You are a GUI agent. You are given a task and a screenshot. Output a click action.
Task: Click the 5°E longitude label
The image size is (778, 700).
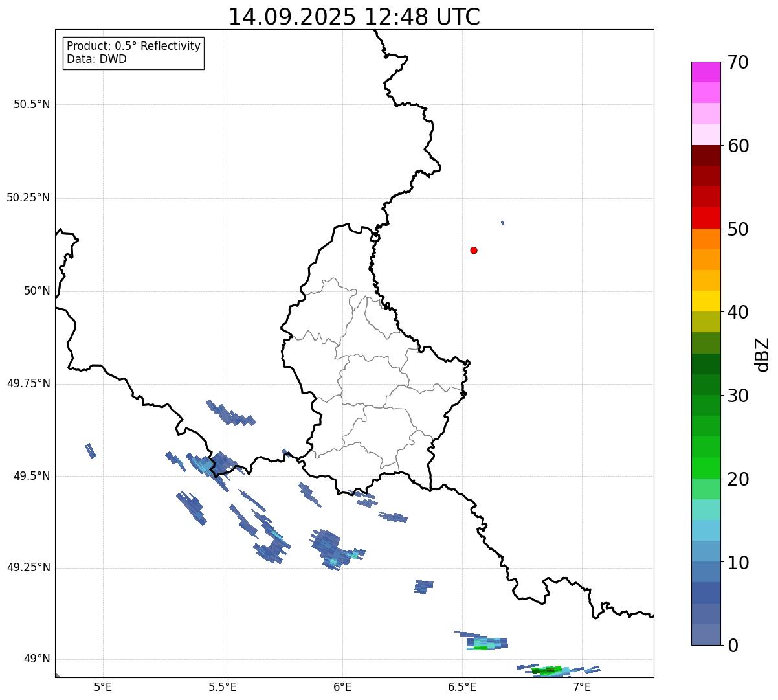103,687
